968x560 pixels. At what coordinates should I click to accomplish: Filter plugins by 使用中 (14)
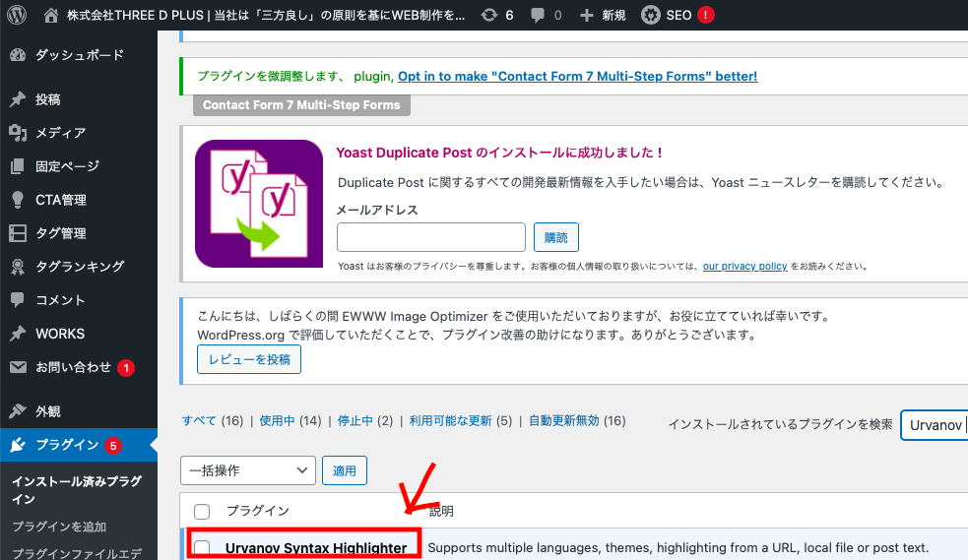[x=290, y=420]
